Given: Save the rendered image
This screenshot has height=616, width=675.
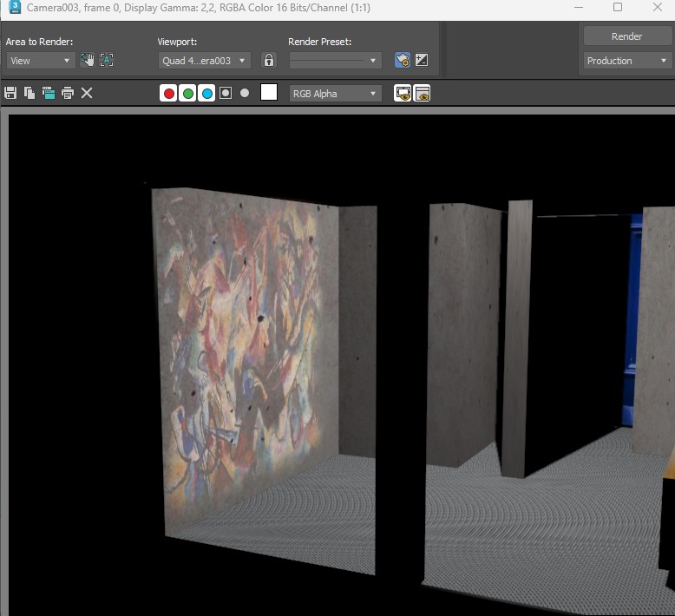Looking at the screenshot, I should tap(10, 93).
